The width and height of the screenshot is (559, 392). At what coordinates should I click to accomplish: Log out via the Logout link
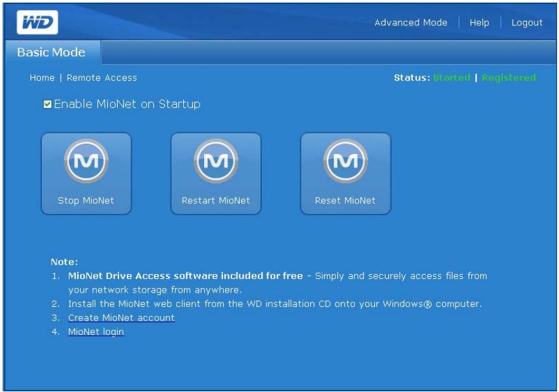[527, 23]
